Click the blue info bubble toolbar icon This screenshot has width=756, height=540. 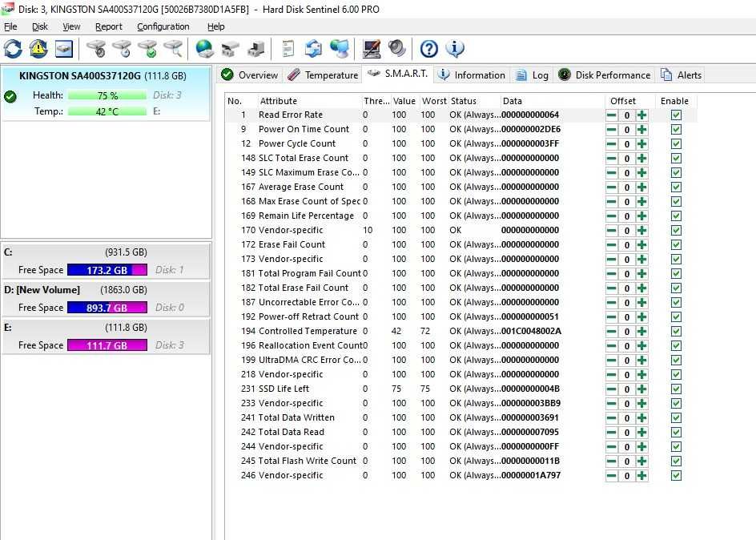point(455,49)
